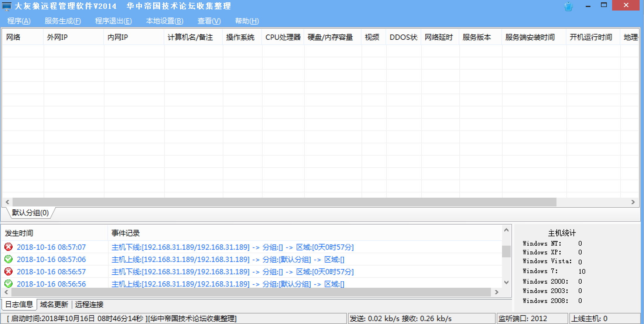Click red offline icon for 08:56:57 log entry
Image resolution: width=644 pixels, height=324 pixels.
[8, 272]
